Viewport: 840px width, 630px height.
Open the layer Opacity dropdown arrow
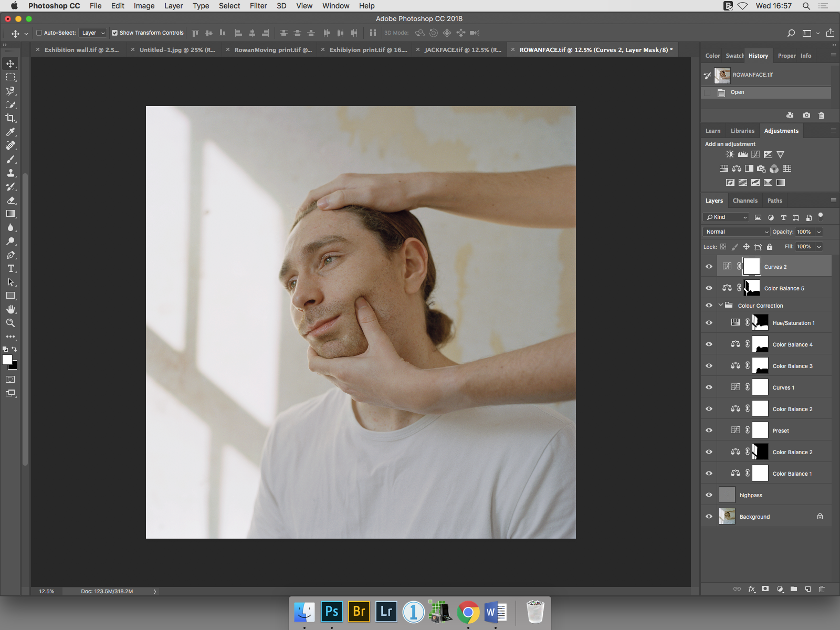(818, 232)
